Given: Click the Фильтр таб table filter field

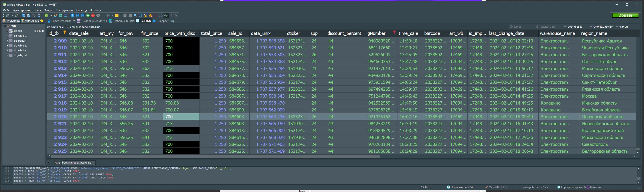Looking at the screenshot, I should point(30,21).
